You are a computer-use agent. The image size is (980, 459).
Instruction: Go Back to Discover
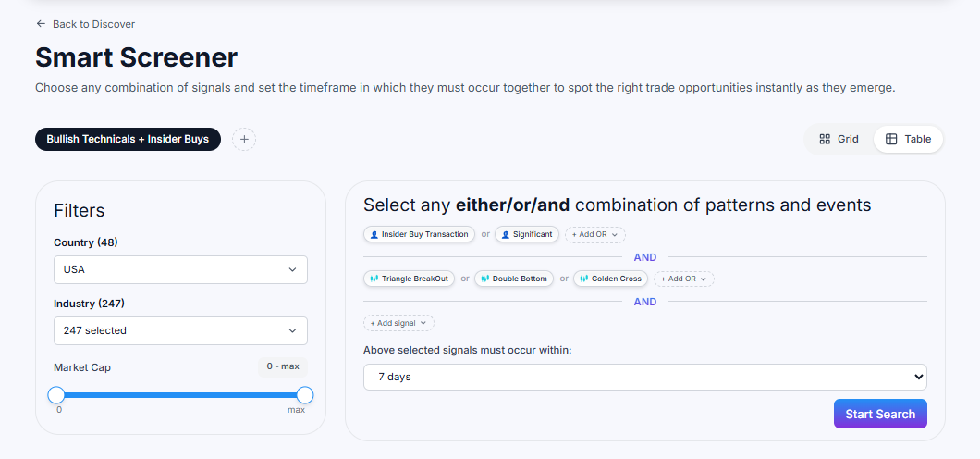[x=93, y=24]
